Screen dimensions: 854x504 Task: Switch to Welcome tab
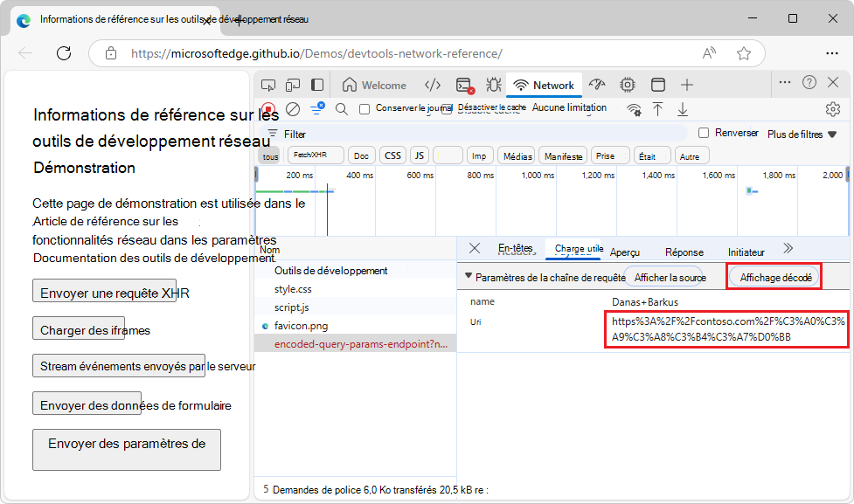[375, 86]
